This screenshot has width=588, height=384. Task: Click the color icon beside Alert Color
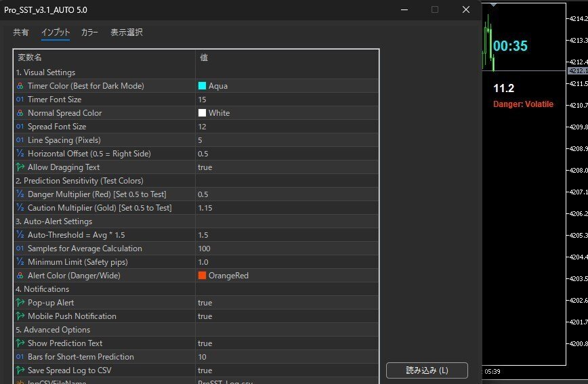(20, 275)
